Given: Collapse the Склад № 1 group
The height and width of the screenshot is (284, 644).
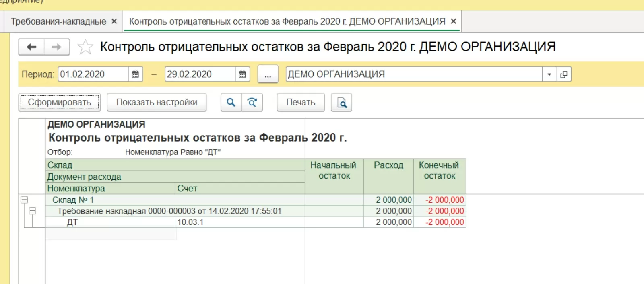Looking at the screenshot, I should pyautogui.click(x=24, y=200).
